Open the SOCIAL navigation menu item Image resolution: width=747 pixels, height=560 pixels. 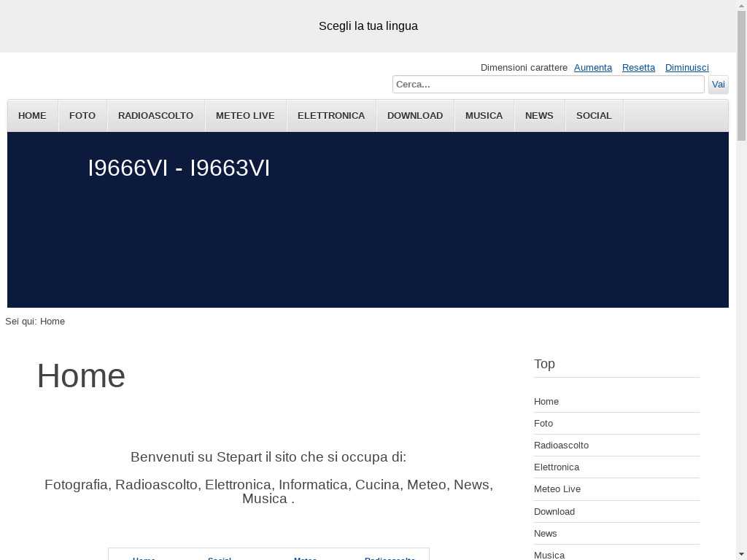coord(594,115)
